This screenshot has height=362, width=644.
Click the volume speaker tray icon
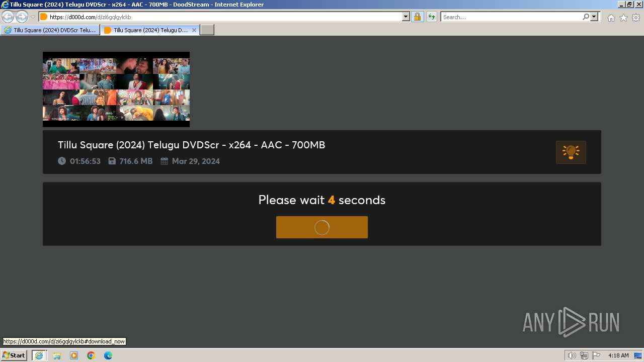tap(572, 355)
